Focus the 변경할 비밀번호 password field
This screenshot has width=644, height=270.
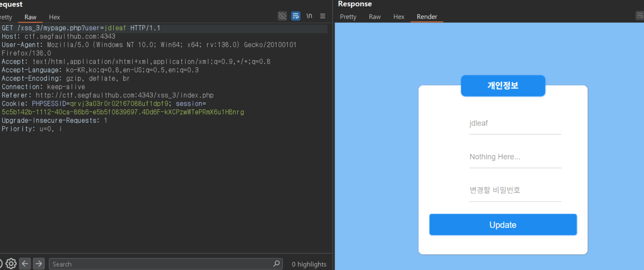(x=515, y=191)
